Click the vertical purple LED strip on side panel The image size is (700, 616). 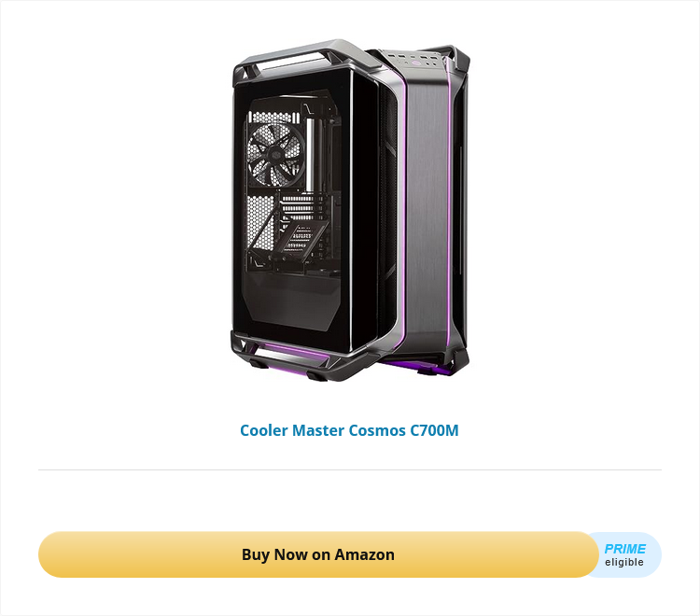(x=448, y=205)
